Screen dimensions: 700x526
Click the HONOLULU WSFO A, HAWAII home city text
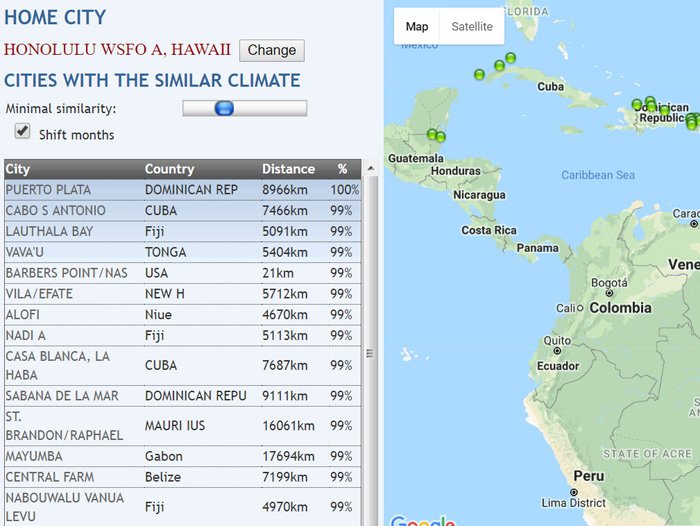pyautogui.click(x=117, y=49)
